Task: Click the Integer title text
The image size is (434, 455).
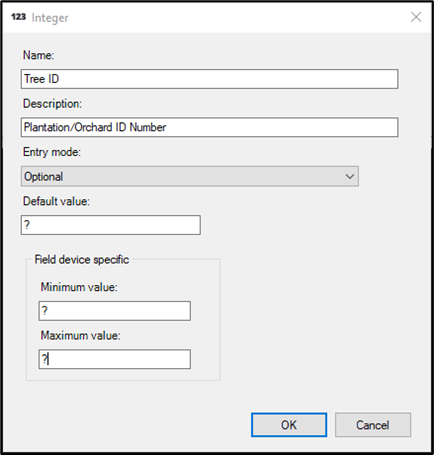Action: click(50, 18)
